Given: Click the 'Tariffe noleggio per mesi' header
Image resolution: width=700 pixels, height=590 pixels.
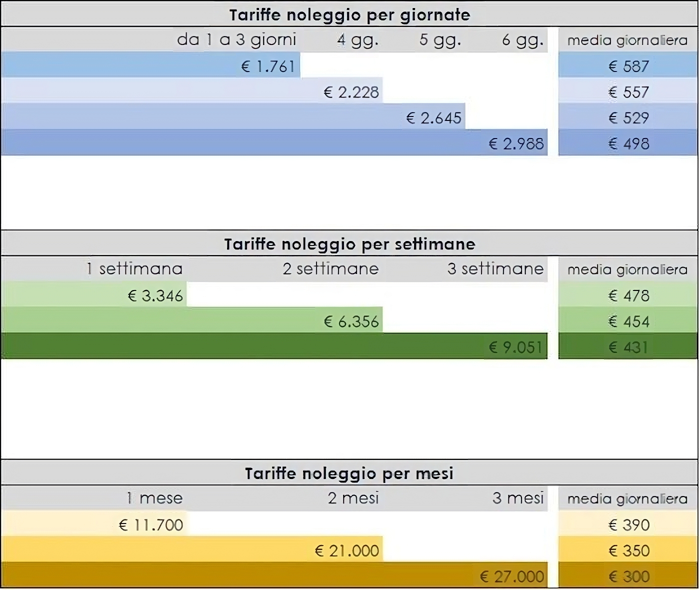Looking at the screenshot, I should (349, 473).
